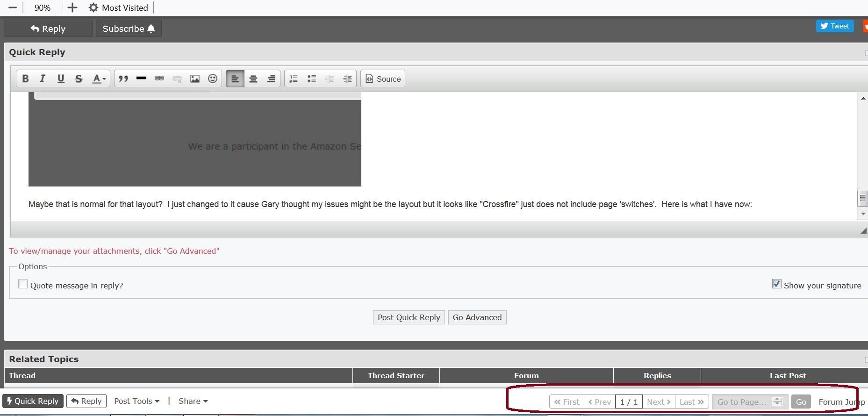
Task: Open the smiley emoticon picker
Action: point(213,79)
